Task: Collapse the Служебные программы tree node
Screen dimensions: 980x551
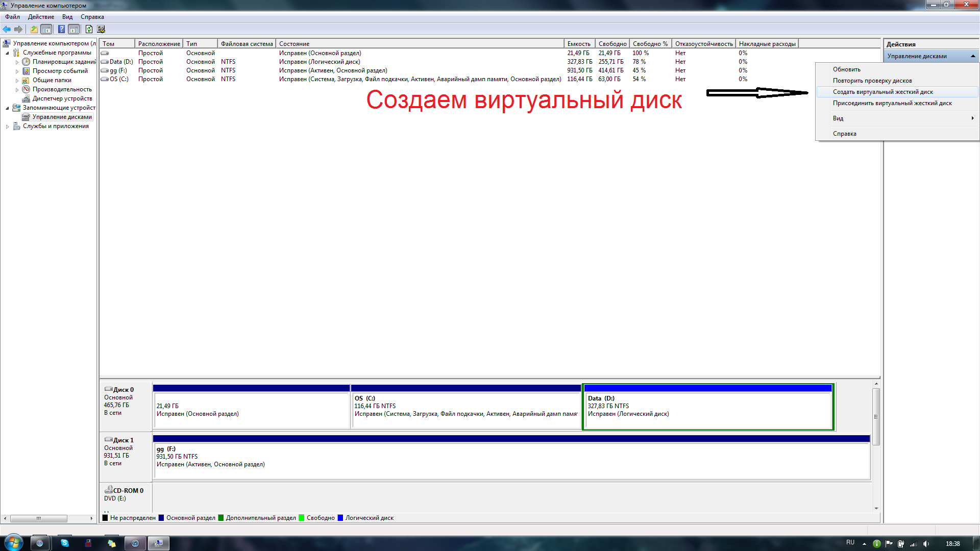Action: pyautogui.click(x=7, y=53)
